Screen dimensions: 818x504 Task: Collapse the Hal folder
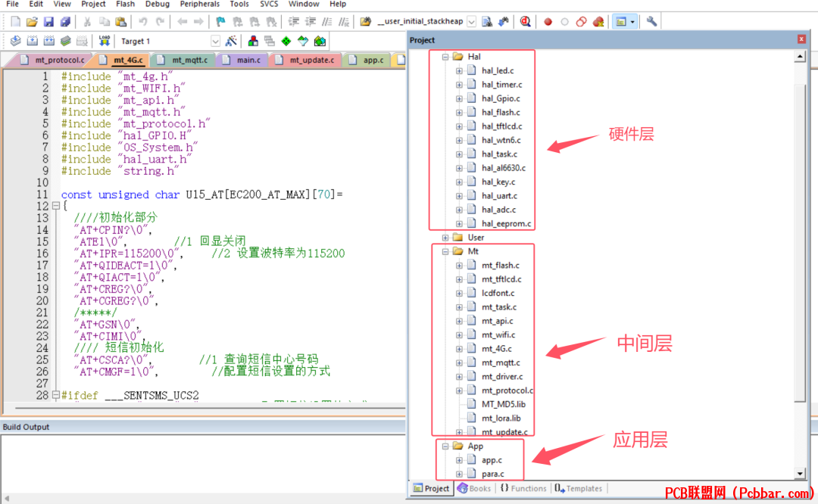445,57
